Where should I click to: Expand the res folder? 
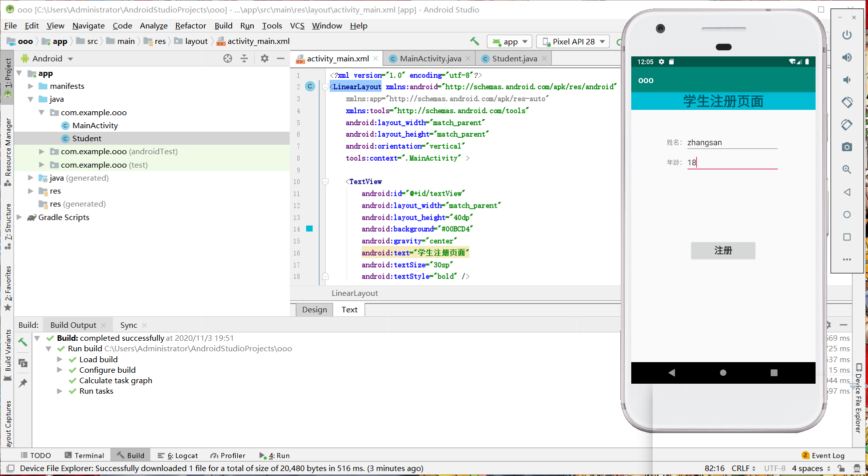[x=30, y=191]
